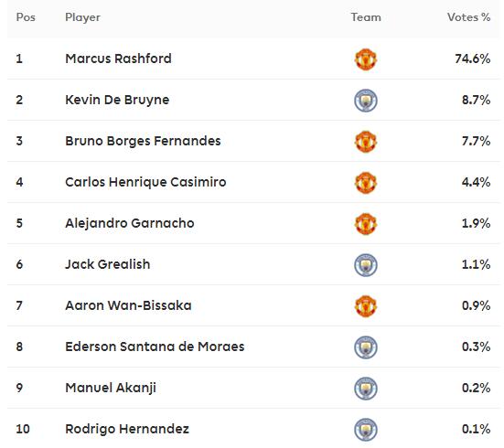Image resolution: width=504 pixels, height=448 pixels.
Task: Click the Team column header
Action: (366, 17)
